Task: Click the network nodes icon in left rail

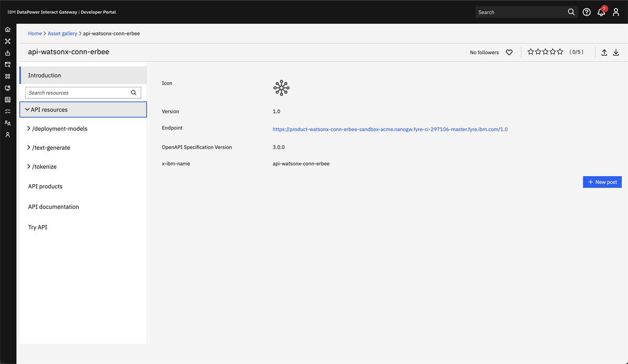Action: 7,41
